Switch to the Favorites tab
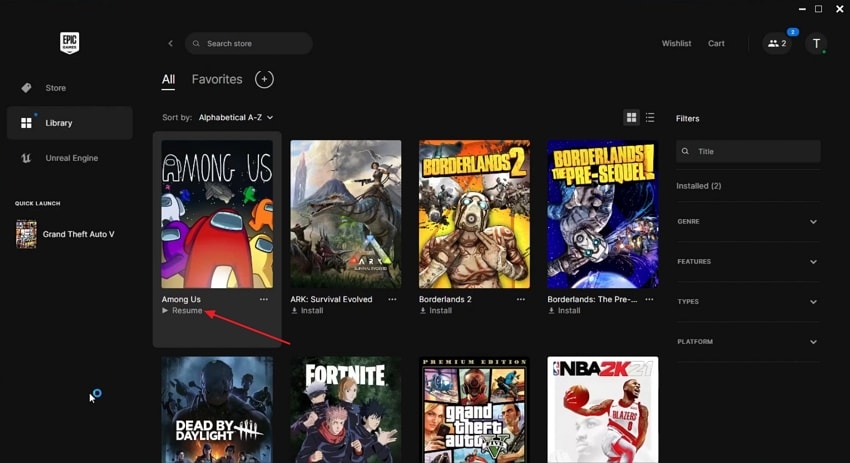 217,80
